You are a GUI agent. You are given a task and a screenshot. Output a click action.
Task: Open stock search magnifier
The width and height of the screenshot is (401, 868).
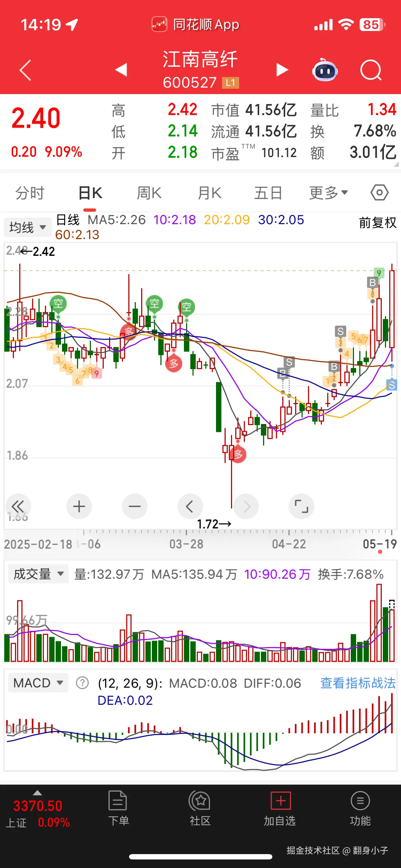(371, 70)
